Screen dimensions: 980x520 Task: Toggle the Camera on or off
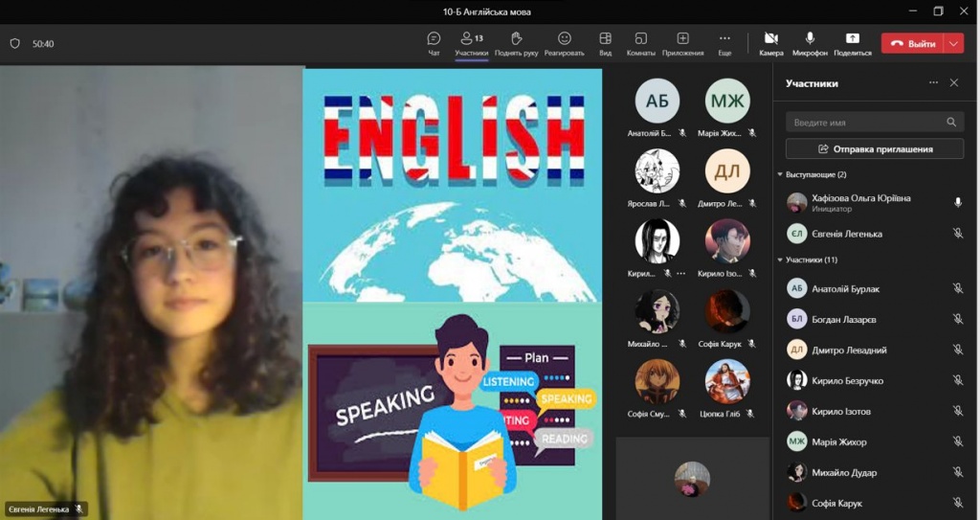tap(770, 39)
